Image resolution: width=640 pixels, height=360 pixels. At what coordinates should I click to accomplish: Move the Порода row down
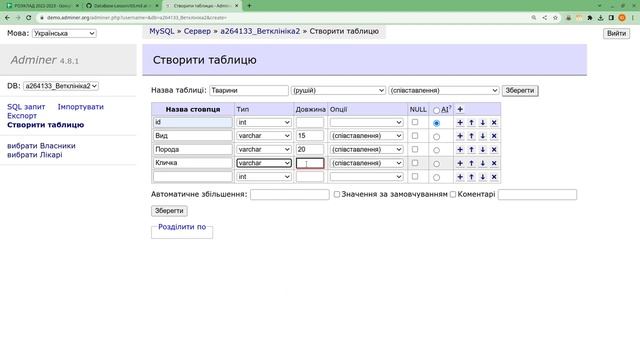coord(483,149)
